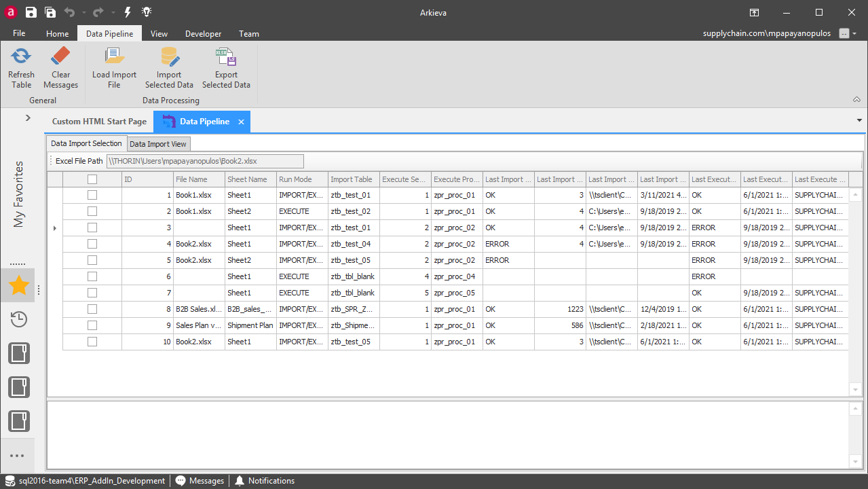
Task: Check the box for row ID 8
Action: (x=92, y=309)
